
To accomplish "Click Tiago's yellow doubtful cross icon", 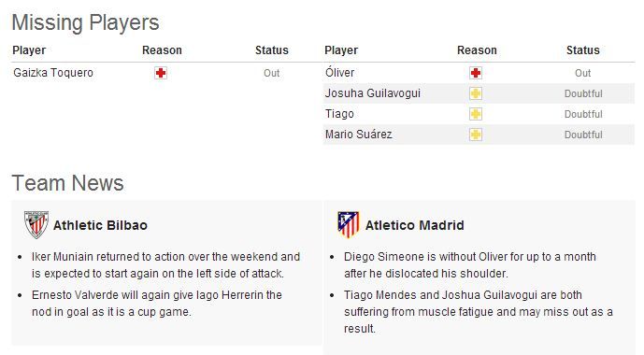I will click(x=476, y=114).
